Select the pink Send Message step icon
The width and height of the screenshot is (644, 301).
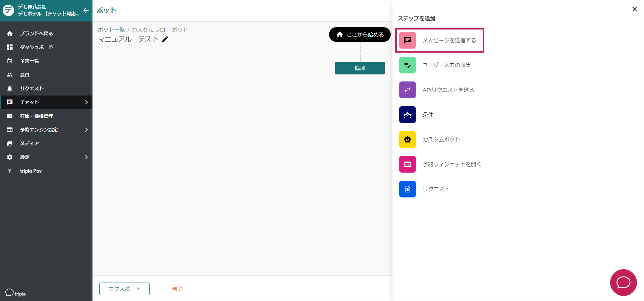tap(407, 40)
